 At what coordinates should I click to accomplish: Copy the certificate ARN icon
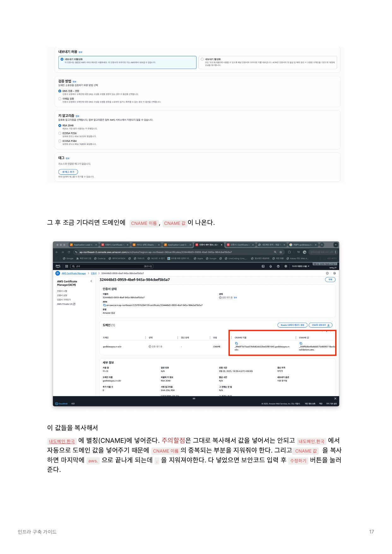tap(104, 305)
